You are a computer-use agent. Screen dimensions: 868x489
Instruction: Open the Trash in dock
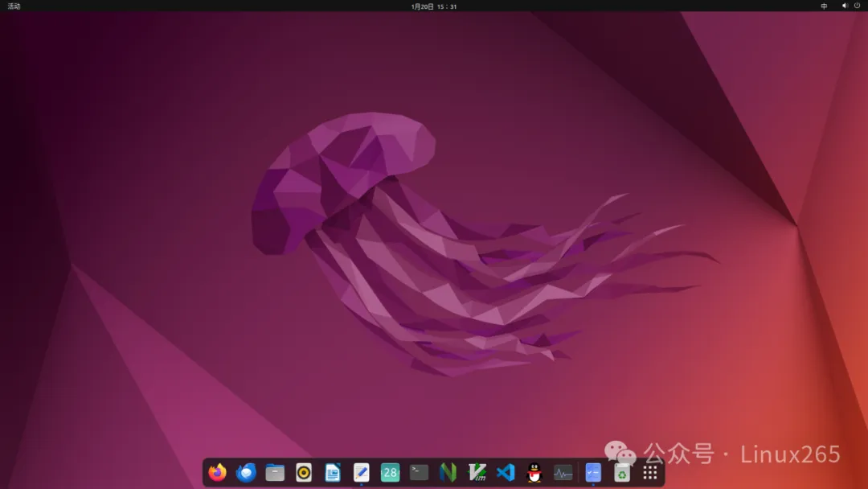click(621, 472)
